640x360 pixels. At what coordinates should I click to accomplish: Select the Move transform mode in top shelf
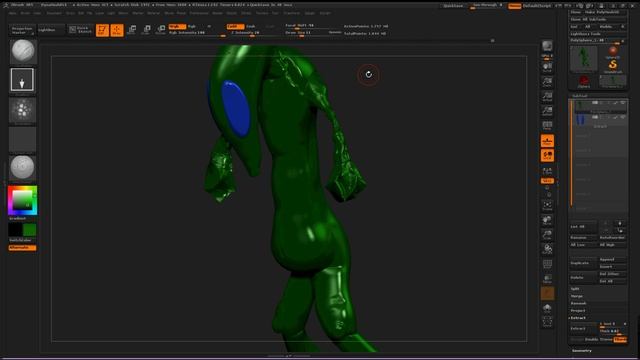click(x=131, y=30)
